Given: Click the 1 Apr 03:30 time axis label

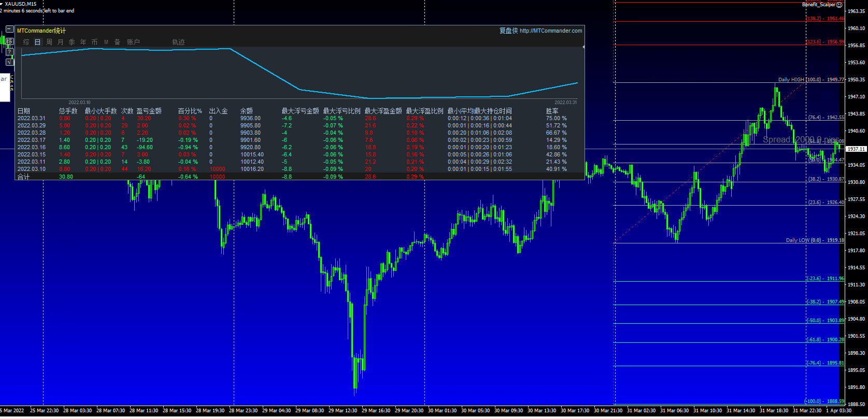Looking at the screenshot, I should [838, 411].
